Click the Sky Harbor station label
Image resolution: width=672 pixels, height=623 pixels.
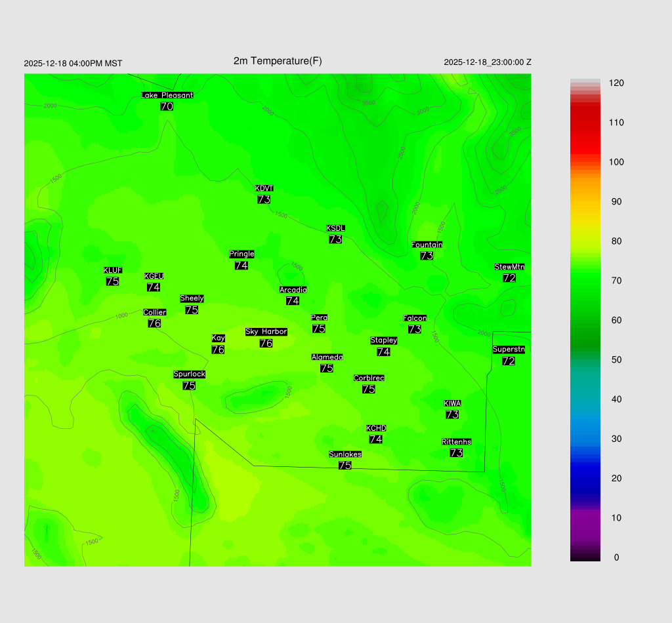tap(266, 332)
